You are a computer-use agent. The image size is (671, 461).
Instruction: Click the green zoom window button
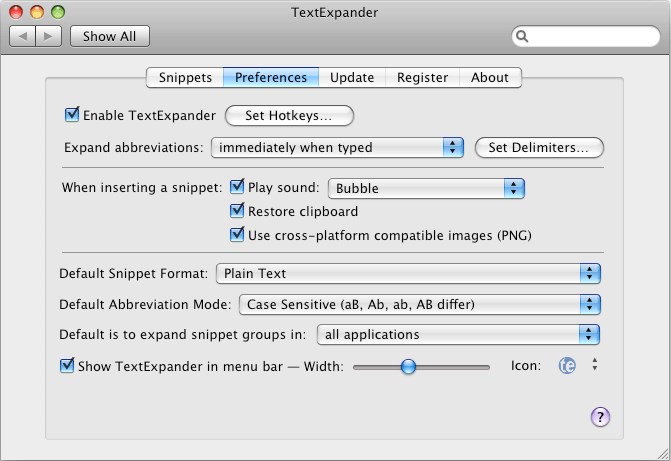[x=58, y=12]
